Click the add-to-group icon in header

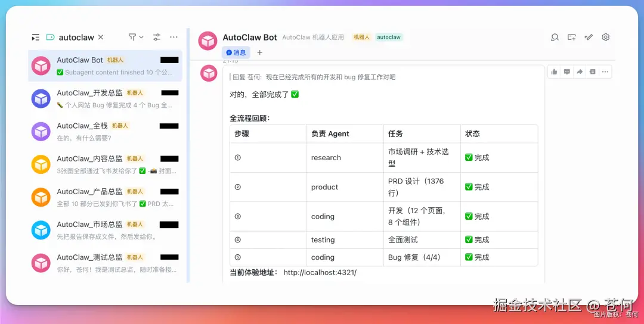click(x=572, y=38)
